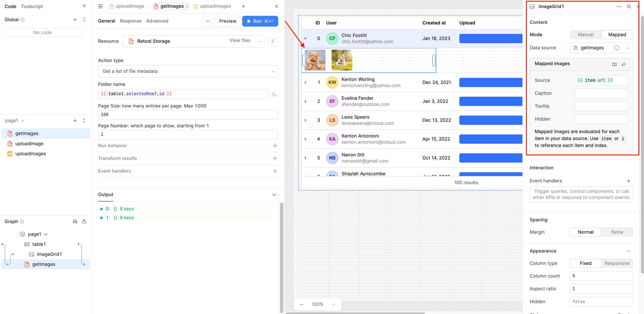Click the plus icon to add event handler
644x314 pixels.
628,181
